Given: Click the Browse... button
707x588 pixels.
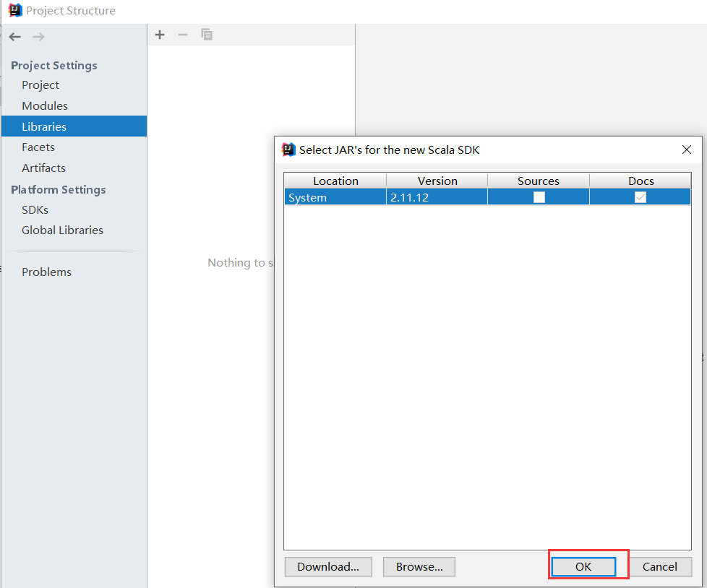Looking at the screenshot, I should click(x=419, y=567).
